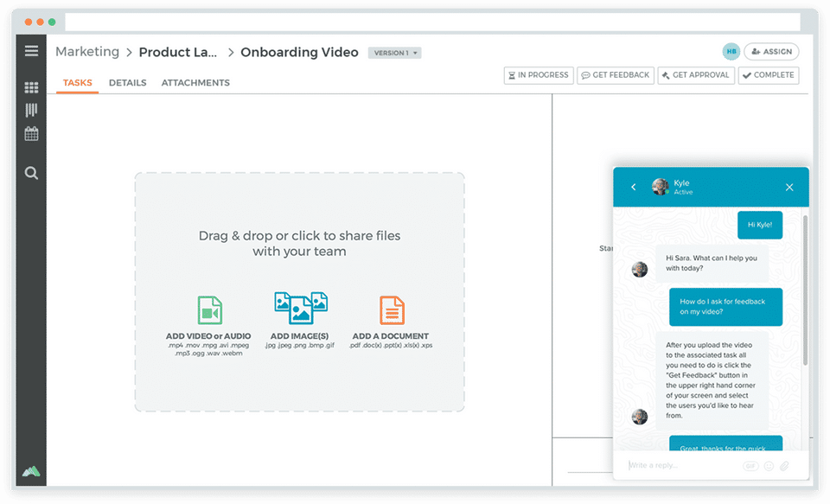Click the Marketing breadcrumb
Image resolution: width=830 pixels, height=504 pixels.
87,52
